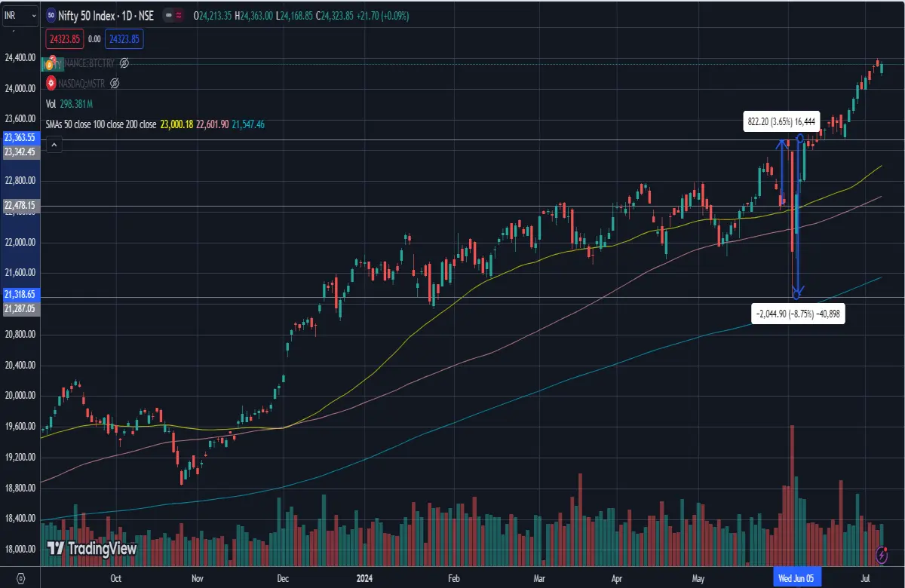Select the lower measurement handle circle
The height and width of the screenshot is (588, 905).
[796, 295]
